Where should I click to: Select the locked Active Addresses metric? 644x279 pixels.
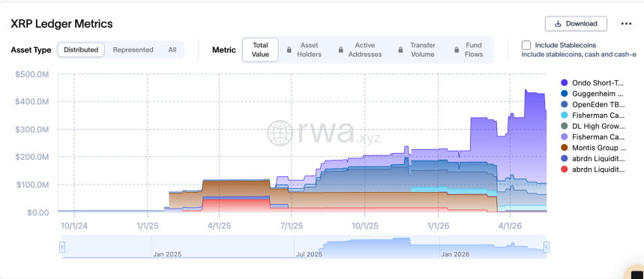click(360, 49)
